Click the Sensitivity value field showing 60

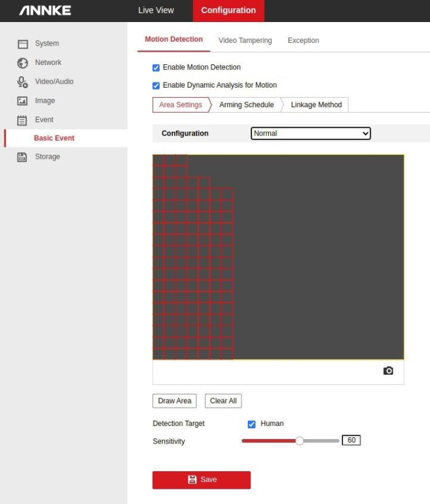(x=351, y=440)
